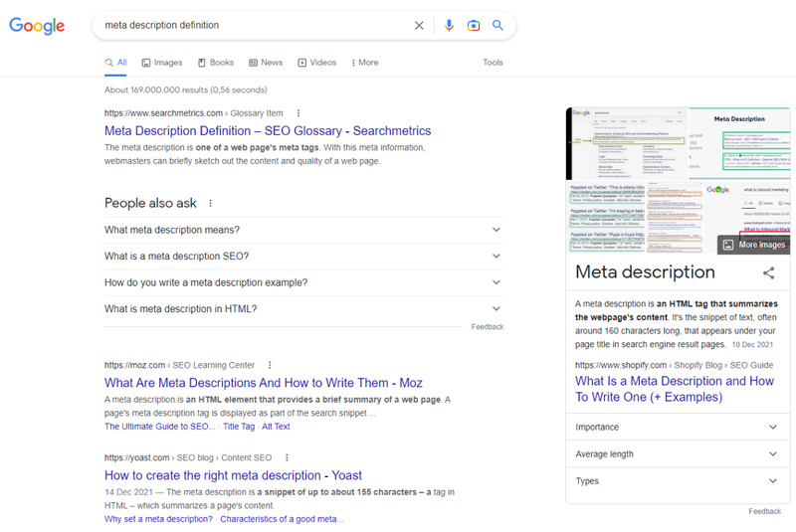Select the All results tab
This screenshot has height=532, width=796.
point(115,63)
